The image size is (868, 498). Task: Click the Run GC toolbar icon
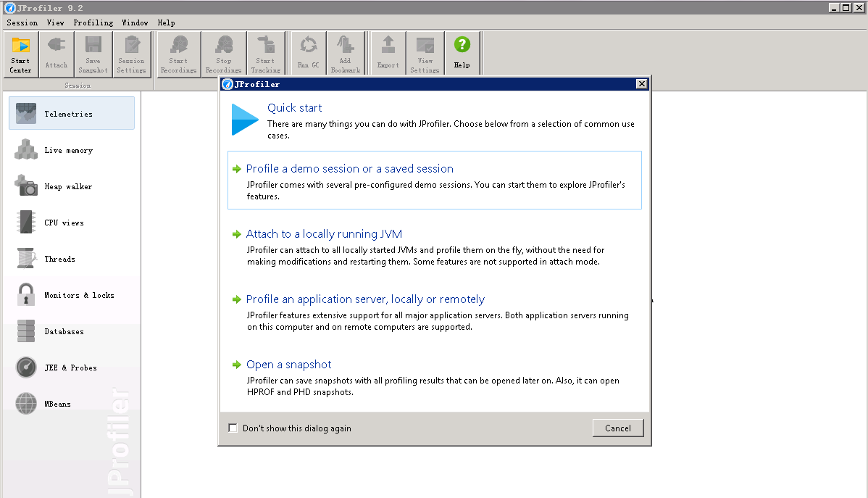309,54
